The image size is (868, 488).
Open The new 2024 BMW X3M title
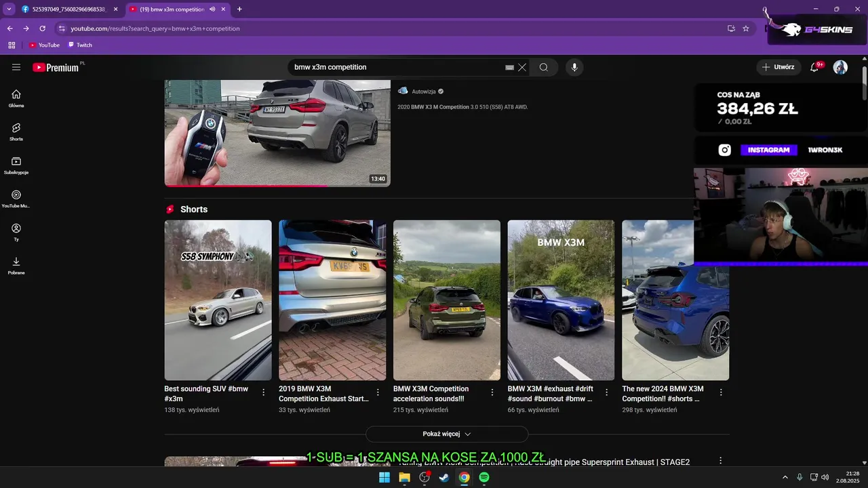[x=663, y=394]
